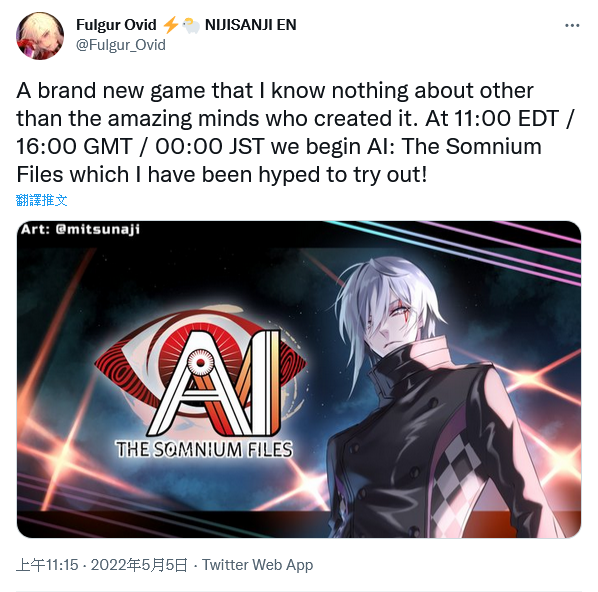
Task: Click the tweet text paragraph body
Action: tap(294, 133)
